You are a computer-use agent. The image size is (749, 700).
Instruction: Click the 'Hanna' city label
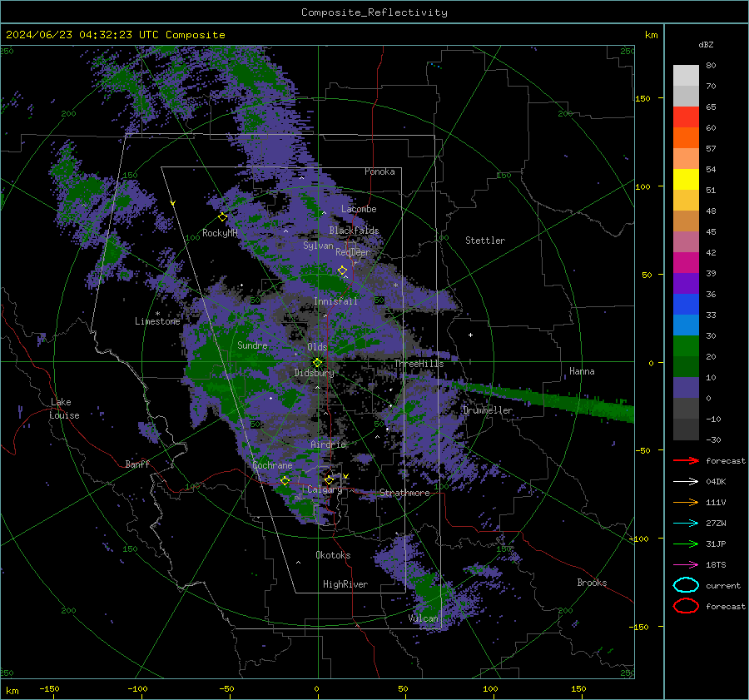pyautogui.click(x=582, y=370)
